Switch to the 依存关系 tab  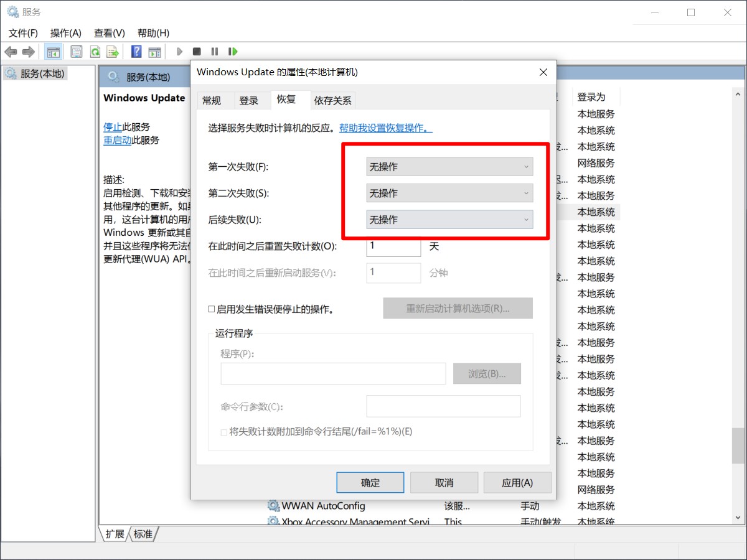click(333, 100)
